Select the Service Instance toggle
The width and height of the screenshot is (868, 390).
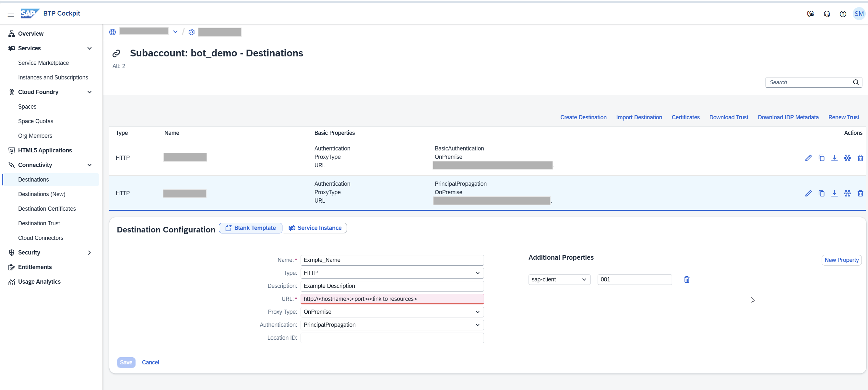tap(315, 228)
